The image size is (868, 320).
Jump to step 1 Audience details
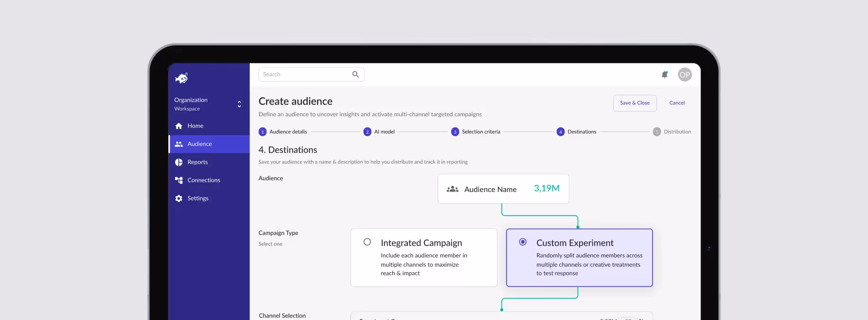tap(283, 132)
